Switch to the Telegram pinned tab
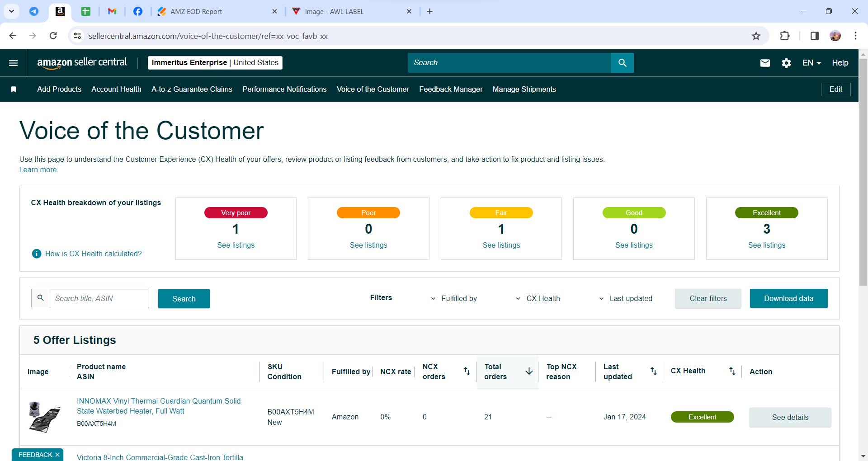 point(34,11)
